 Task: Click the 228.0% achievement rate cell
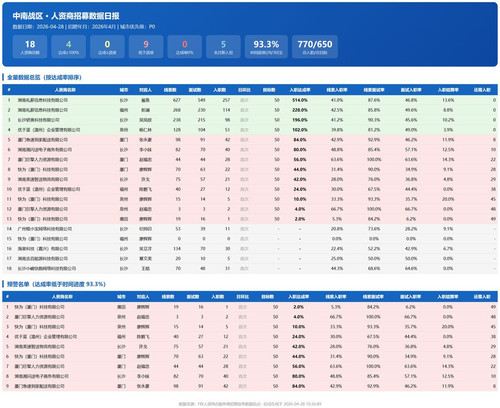pyautogui.click(x=300, y=110)
